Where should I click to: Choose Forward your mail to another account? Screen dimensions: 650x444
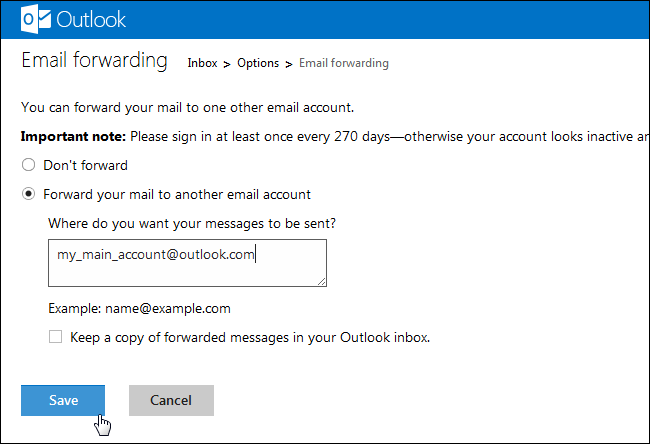tap(29, 194)
